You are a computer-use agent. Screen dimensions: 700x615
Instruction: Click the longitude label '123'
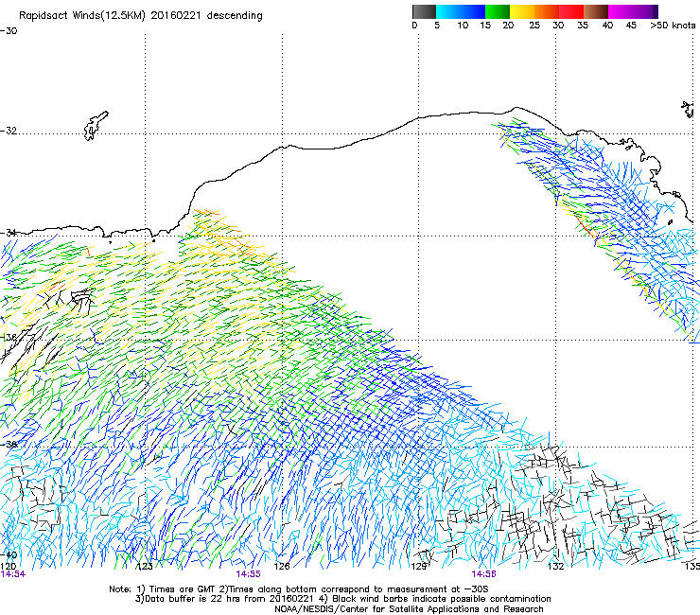point(145,567)
